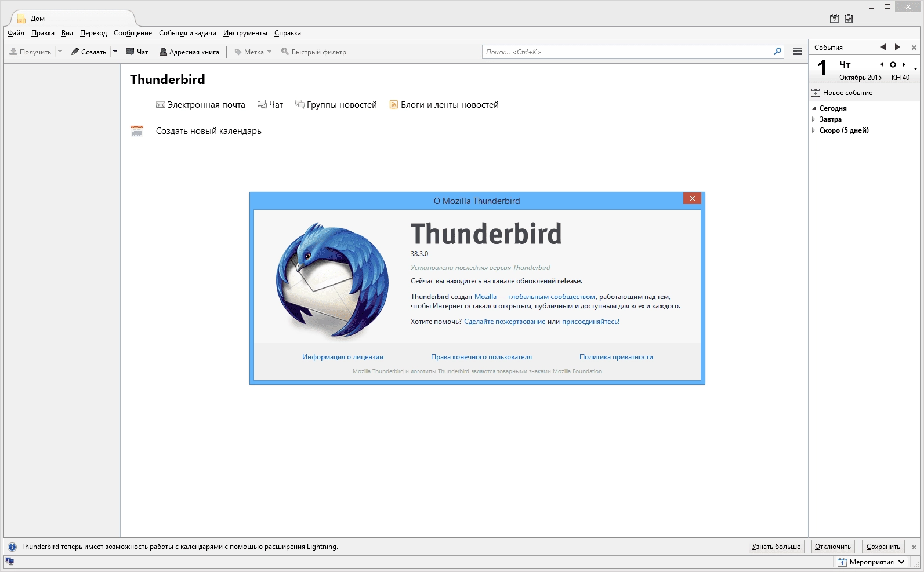
Task: Dismiss the Lightning notification bar
Action: [x=914, y=547]
